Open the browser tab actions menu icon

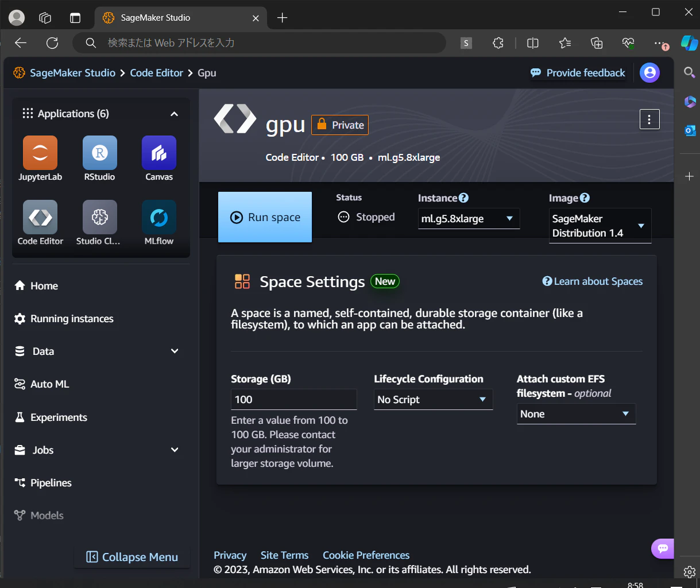[x=75, y=18]
